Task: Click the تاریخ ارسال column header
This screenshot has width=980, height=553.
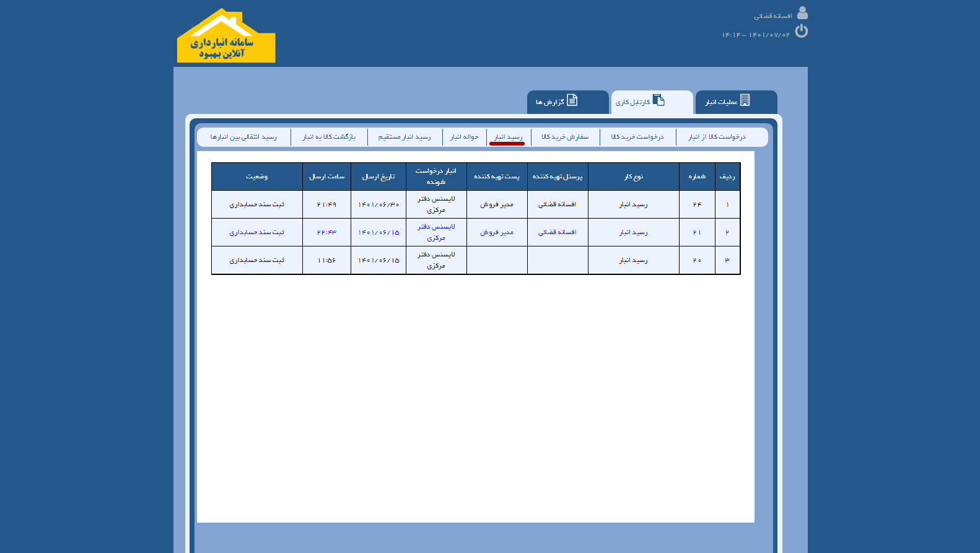Action: (x=378, y=176)
